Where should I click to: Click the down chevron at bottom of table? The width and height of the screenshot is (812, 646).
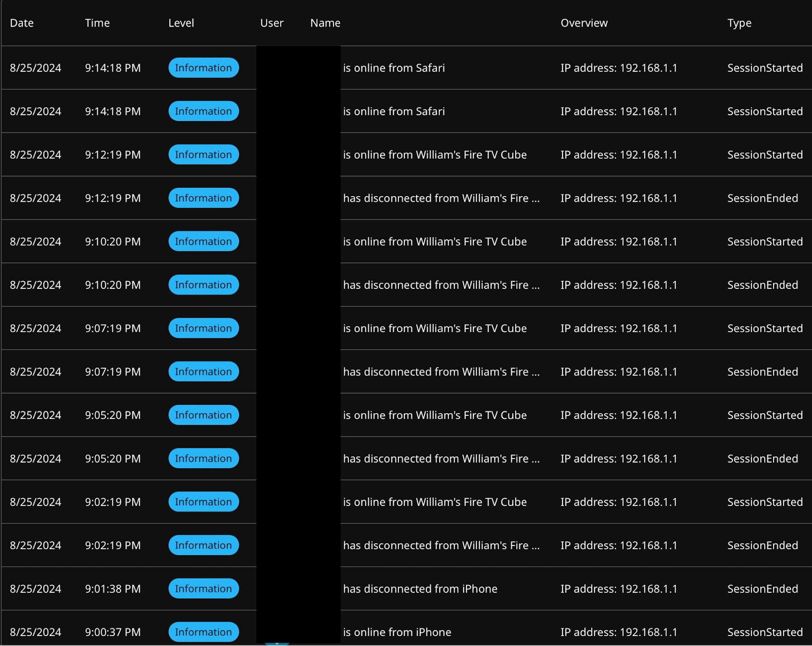(x=277, y=644)
